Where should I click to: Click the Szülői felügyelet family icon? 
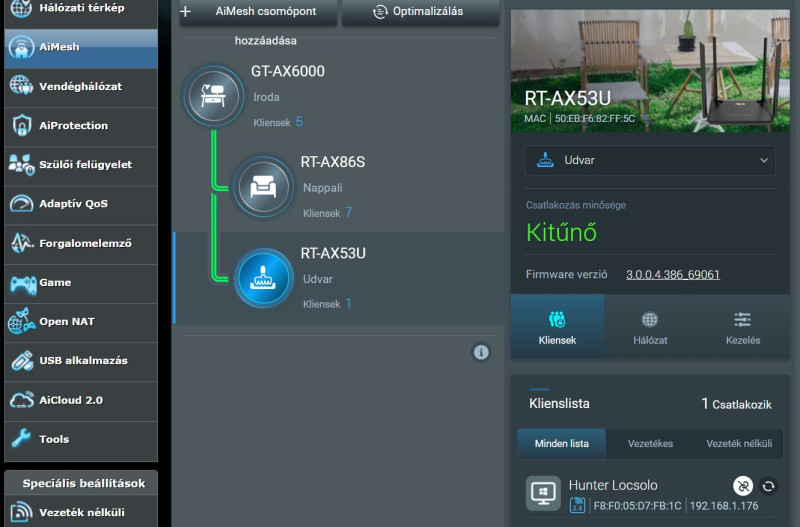[21, 165]
